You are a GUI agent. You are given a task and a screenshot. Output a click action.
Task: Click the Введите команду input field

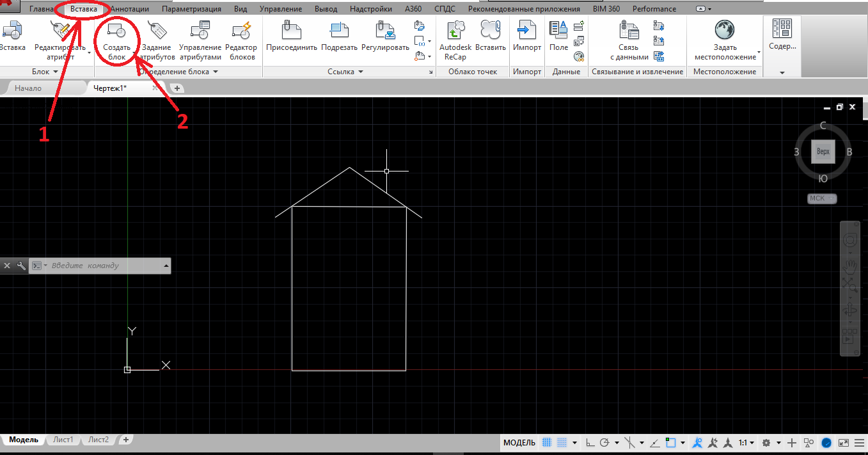point(104,266)
